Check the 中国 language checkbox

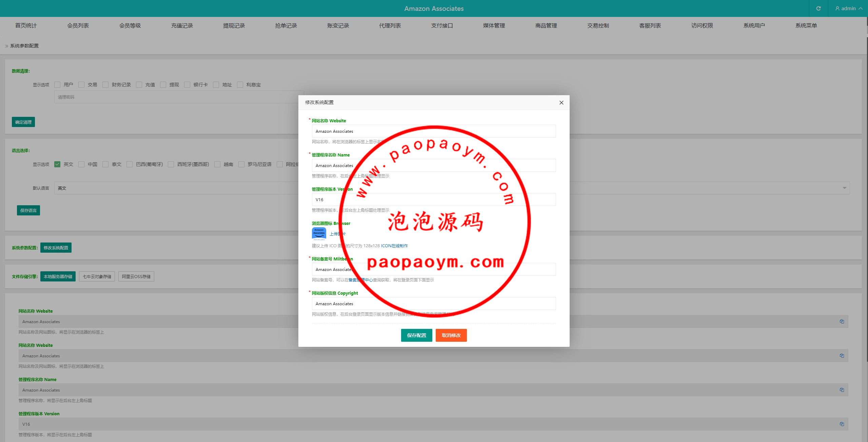coord(81,164)
